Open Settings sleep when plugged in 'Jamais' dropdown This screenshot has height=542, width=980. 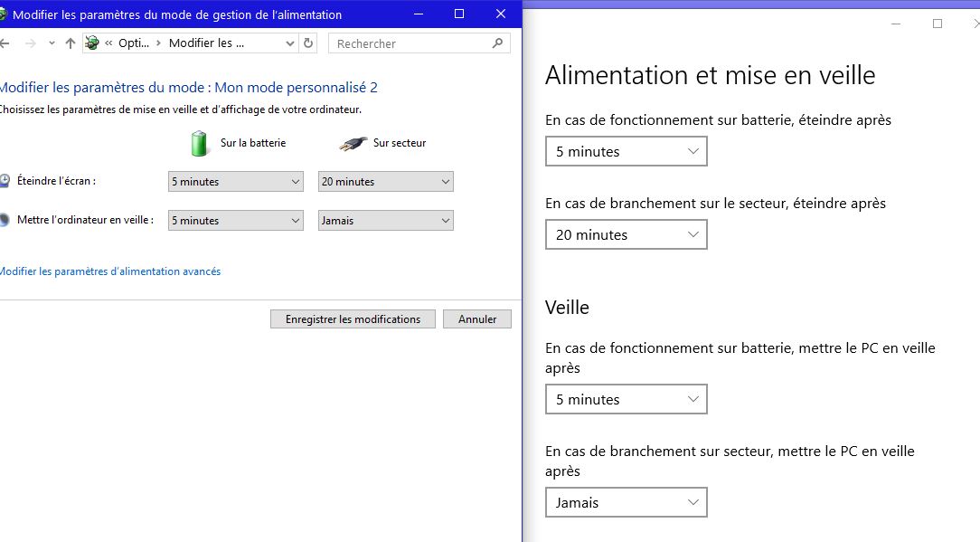(627, 502)
